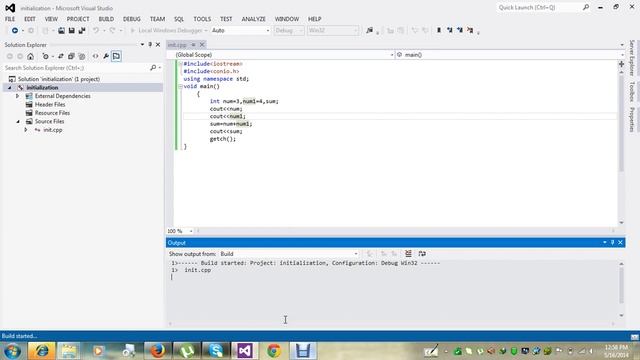Select the init.cpp document tab

point(177,44)
